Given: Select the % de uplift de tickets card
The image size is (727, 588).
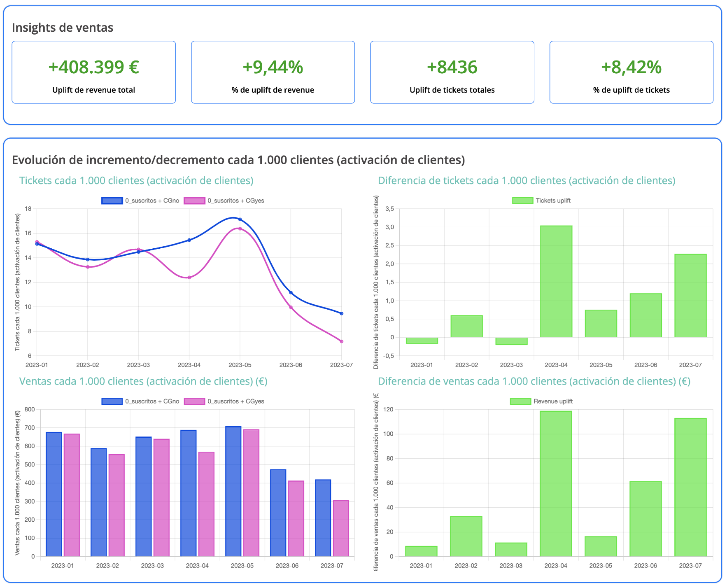Looking at the screenshot, I should [x=631, y=72].
